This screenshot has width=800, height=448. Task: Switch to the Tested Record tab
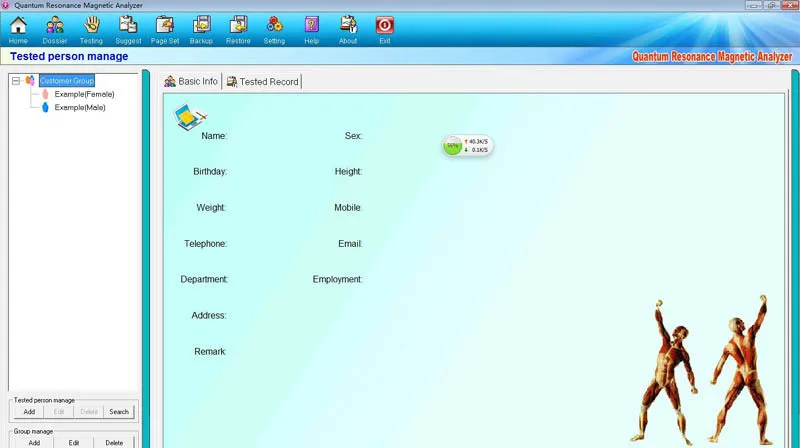[x=263, y=82]
